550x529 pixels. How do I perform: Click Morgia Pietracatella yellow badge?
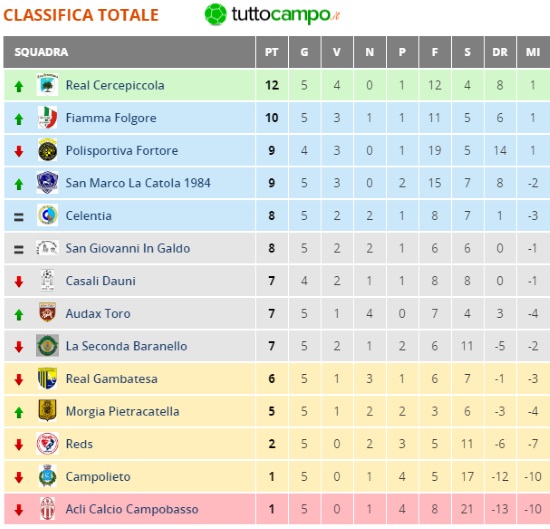47,411
